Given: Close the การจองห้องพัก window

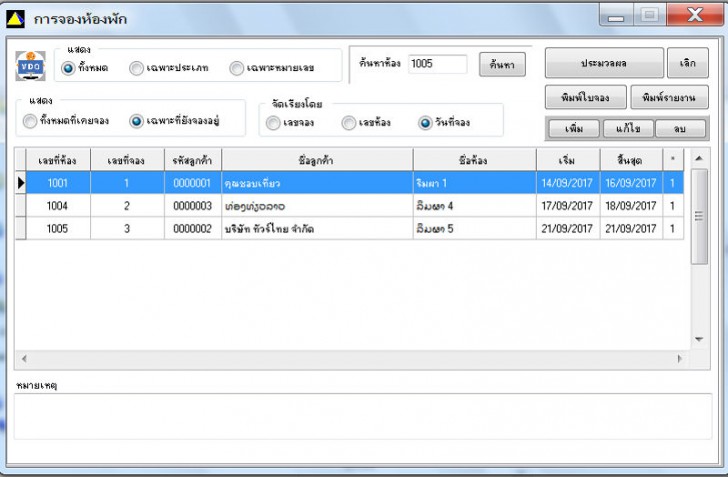Looking at the screenshot, I should (695, 15).
